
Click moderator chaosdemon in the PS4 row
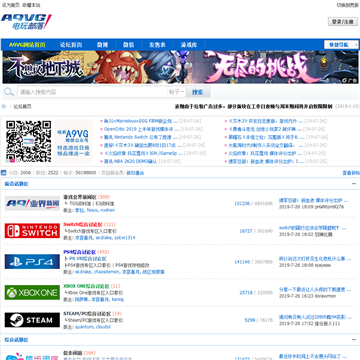tap(106, 272)
